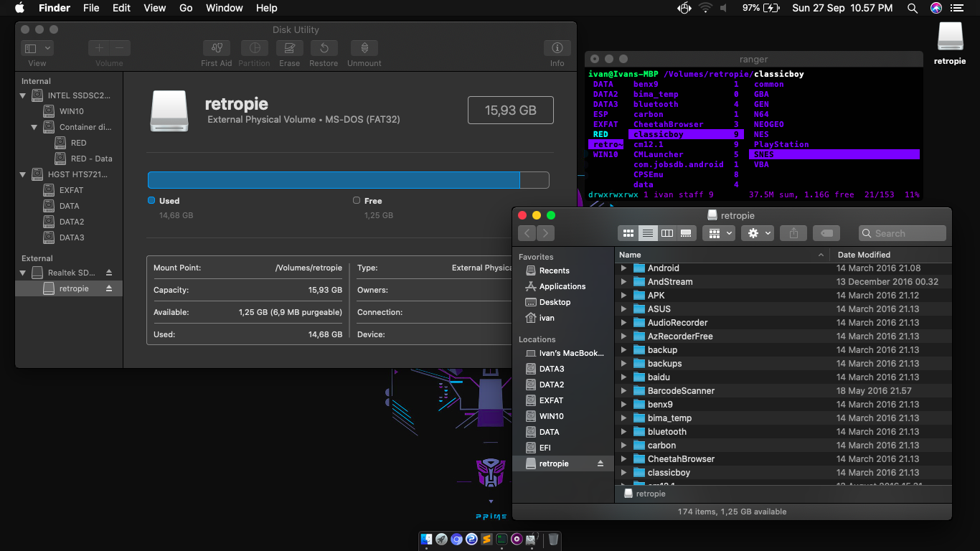The height and width of the screenshot is (551, 980).
Task: Run First Aid in Disk Utility
Action: (x=216, y=48)
